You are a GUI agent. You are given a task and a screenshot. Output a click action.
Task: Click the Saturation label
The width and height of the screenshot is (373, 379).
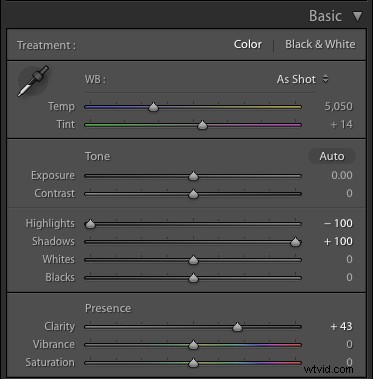[50, 362]
